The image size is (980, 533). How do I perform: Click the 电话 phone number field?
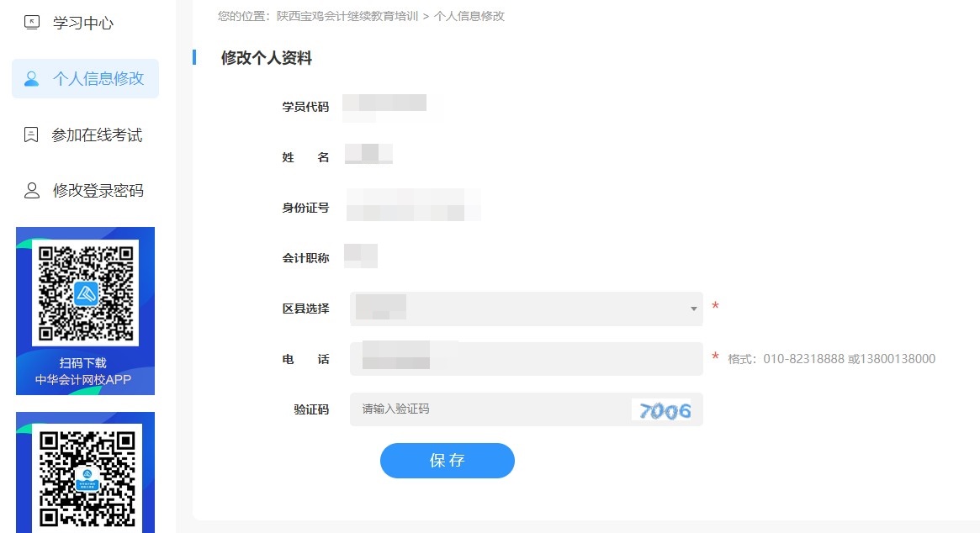[x=522, y=358]
